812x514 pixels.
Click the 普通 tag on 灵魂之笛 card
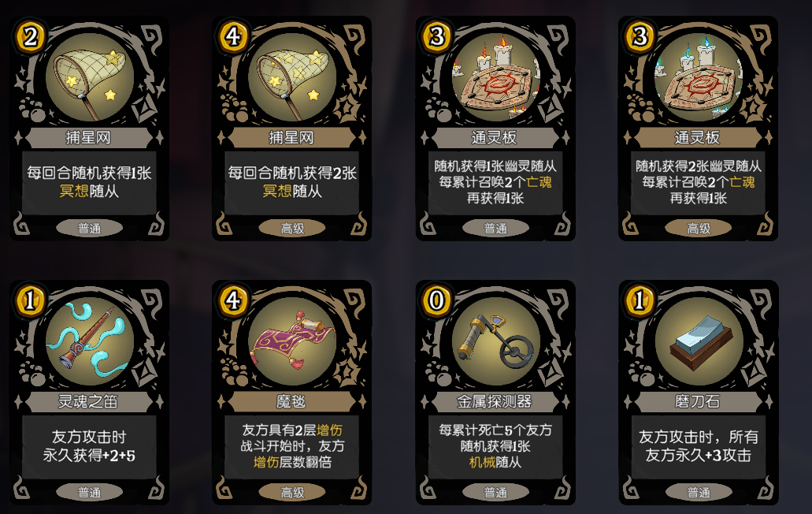(x=90, y=492)
